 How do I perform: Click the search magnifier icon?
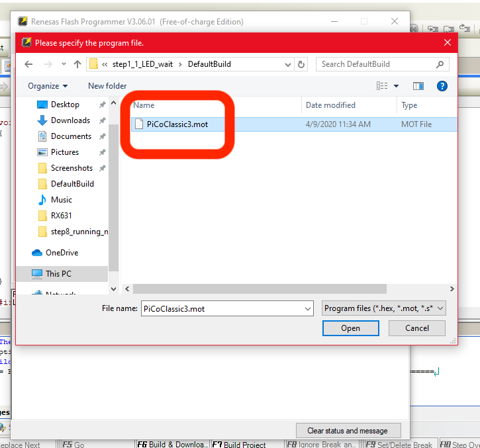coord(440,64)
